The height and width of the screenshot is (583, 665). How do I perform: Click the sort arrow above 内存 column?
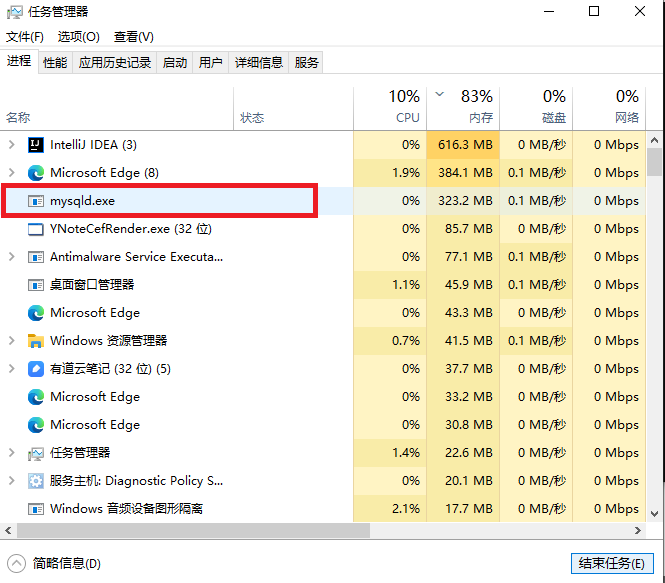(x=440, y=94)
